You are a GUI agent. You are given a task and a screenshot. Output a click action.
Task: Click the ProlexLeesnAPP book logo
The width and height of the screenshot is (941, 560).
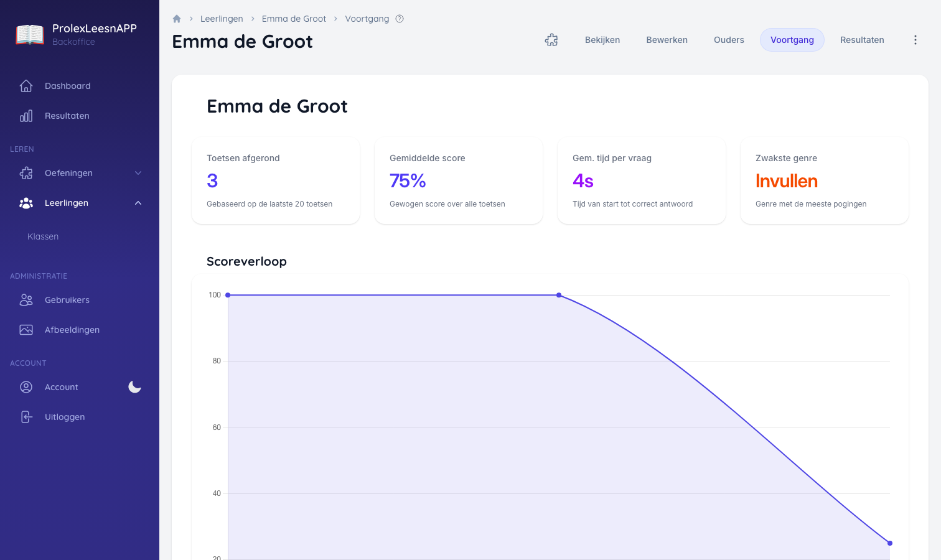point(30,35)
